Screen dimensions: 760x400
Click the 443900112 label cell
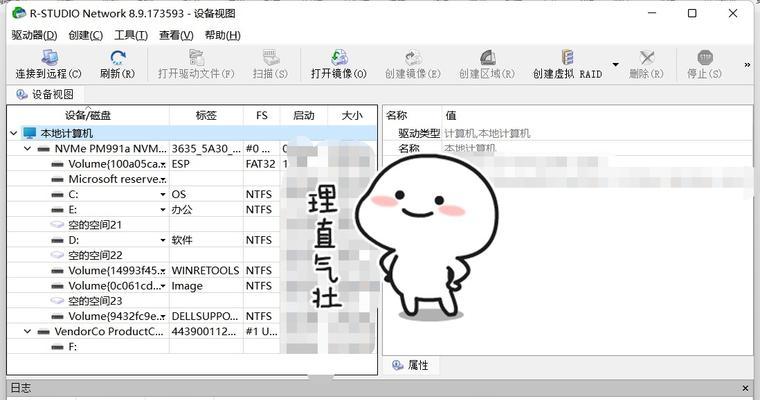204,332
